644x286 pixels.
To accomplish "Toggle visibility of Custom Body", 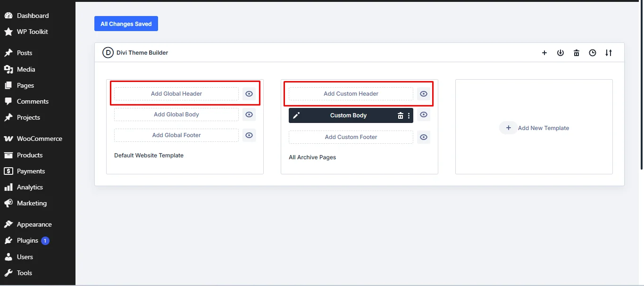I will tap(424, 114).
